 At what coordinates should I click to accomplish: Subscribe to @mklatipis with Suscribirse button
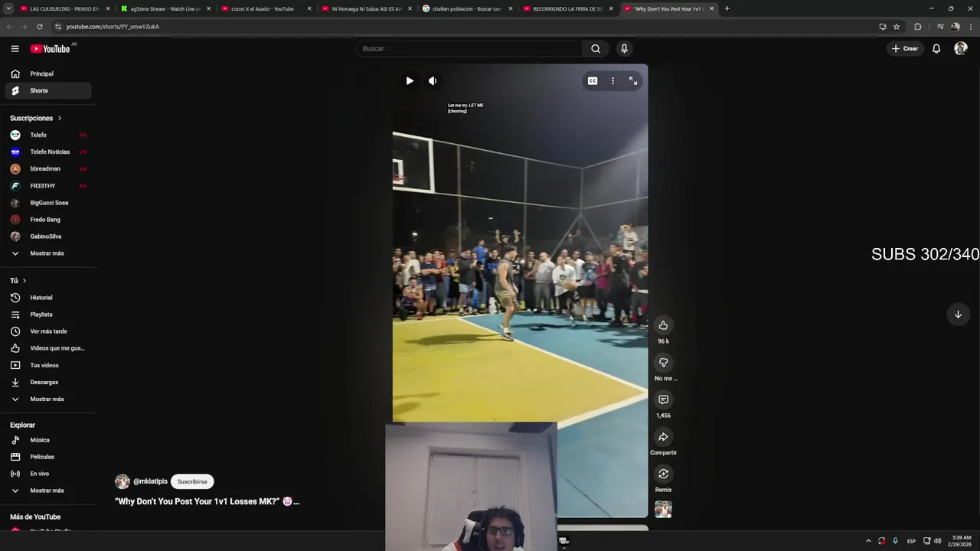pos(192,481)
